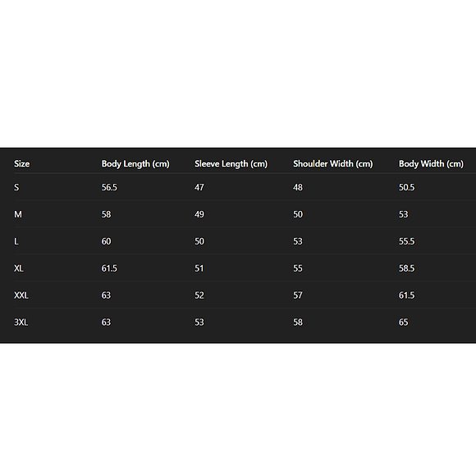The width and height of the screenshot is (476, 476).
Task: Select the XXL size row label
Action: (21, 295)
